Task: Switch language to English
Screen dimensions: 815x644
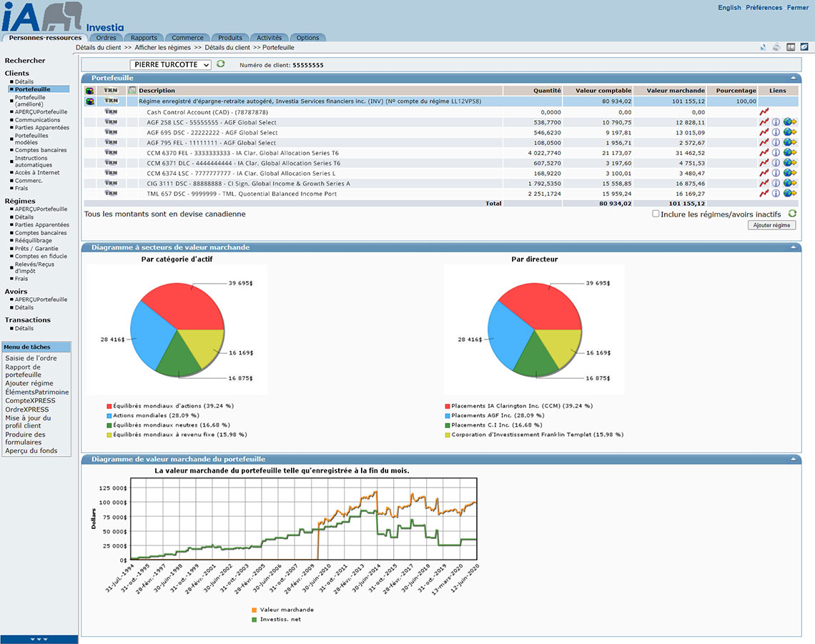Action: pos(729,7)
